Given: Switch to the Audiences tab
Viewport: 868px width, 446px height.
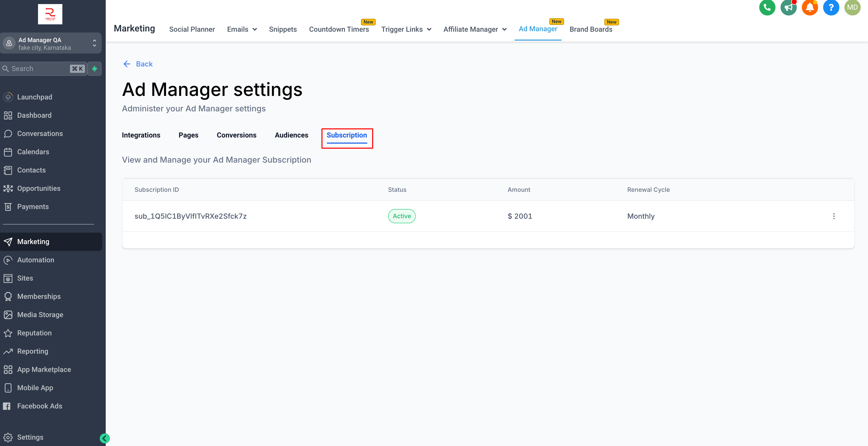Looking at the screenshot, I should (291, 135).
